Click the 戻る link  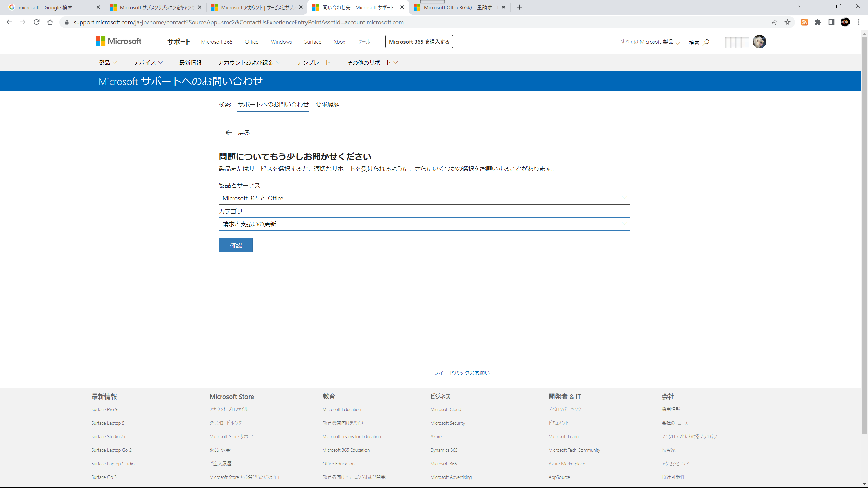tap(243, 133)
